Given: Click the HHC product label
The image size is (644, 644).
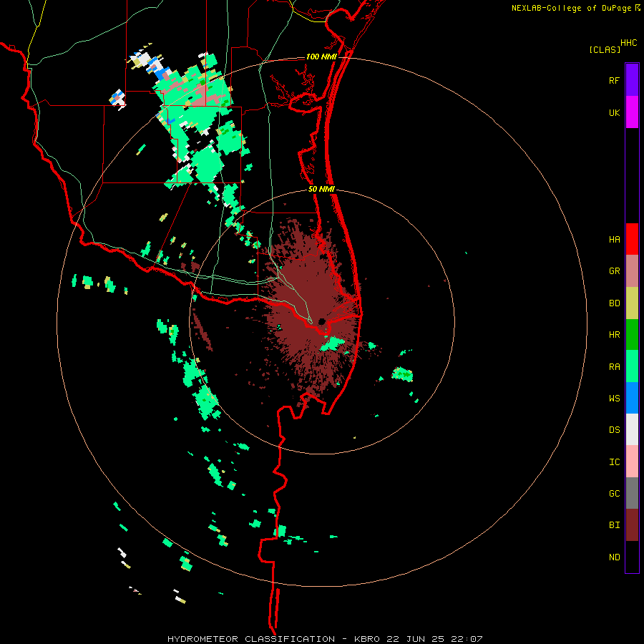Looking at the screenshot, I should (x=628, y=43).
